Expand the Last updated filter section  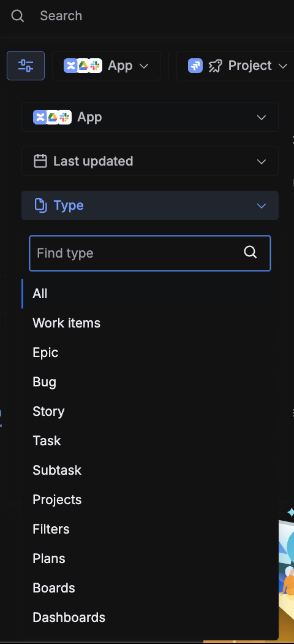pos(150,161)
